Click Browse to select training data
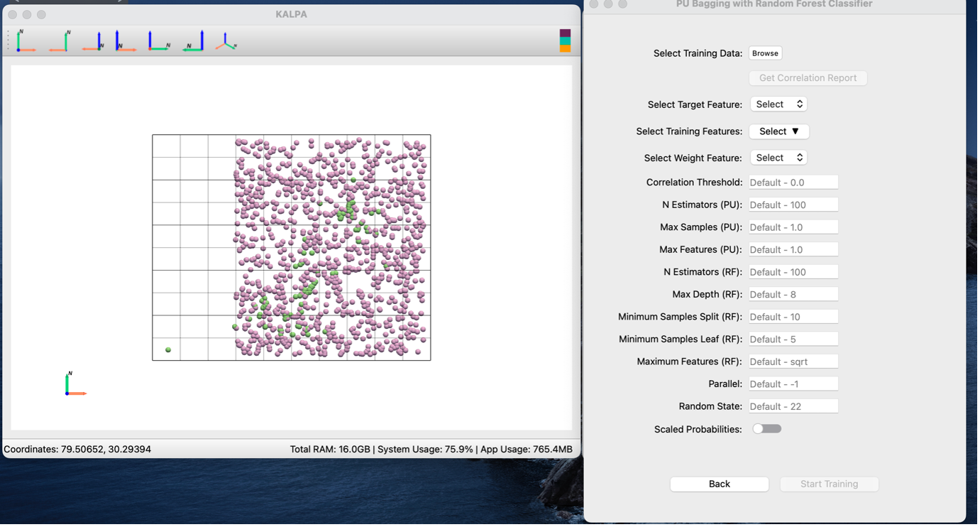The image size is (980, 527). (x=765, y=53)
